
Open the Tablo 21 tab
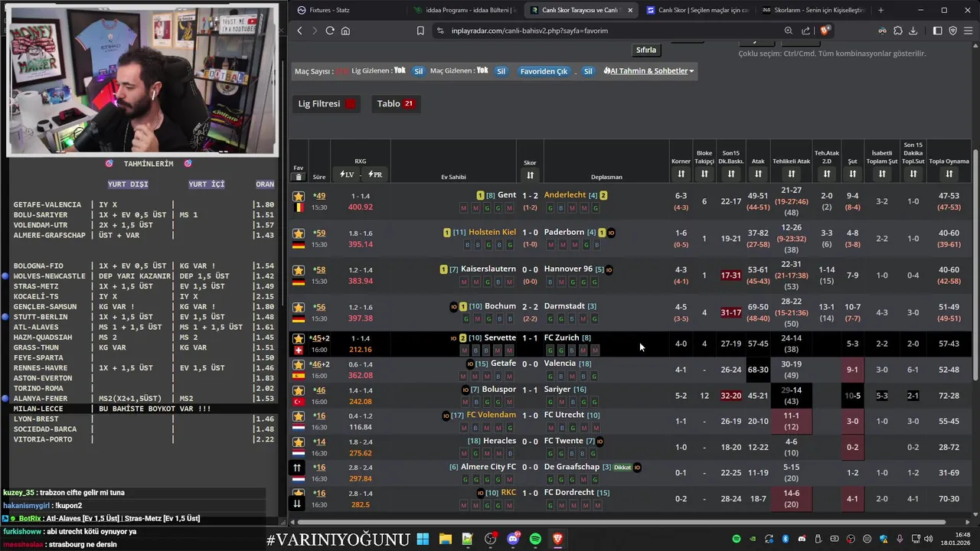pos(395,103)
